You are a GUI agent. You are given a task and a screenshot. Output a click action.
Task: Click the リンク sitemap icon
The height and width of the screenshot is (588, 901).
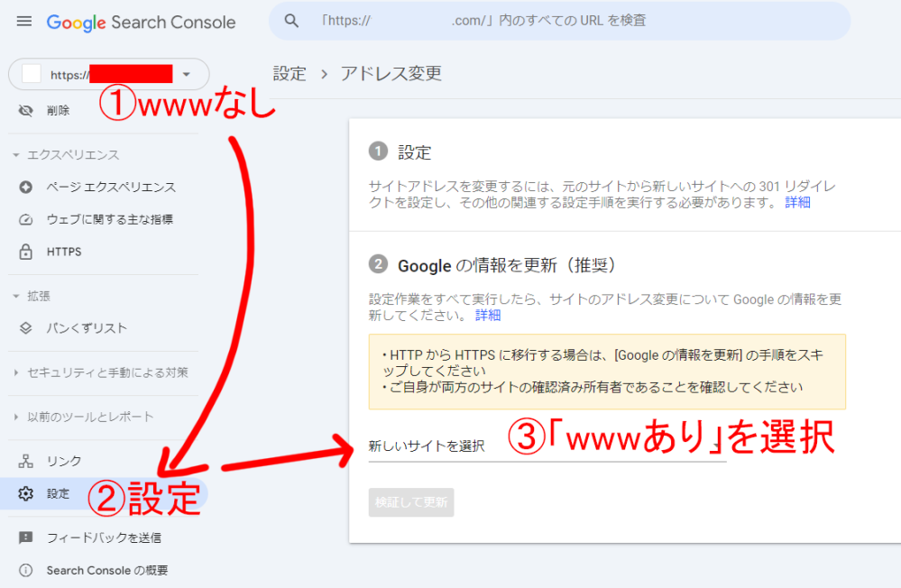click(x=26, y=461)
